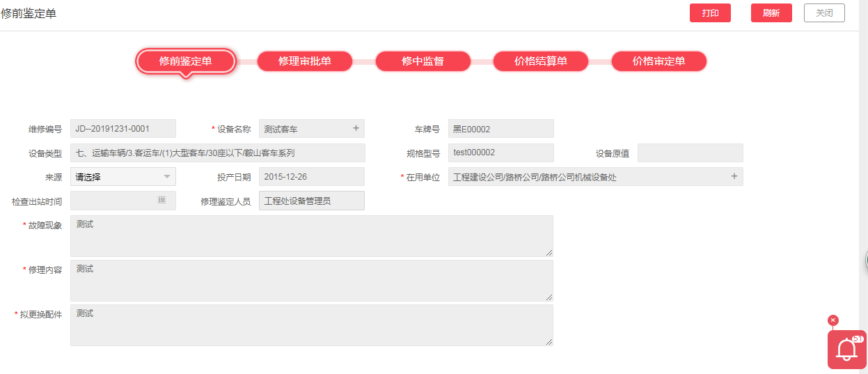868x374 pixels.
Task: Switch to 修前鉴定单 step tab
Action: pos(185,61)
